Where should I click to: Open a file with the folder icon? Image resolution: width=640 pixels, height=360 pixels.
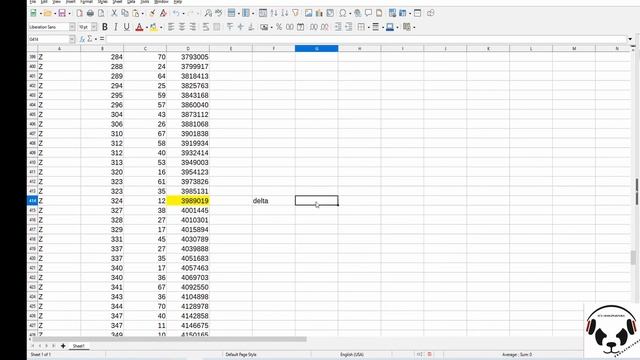(48, 13)
